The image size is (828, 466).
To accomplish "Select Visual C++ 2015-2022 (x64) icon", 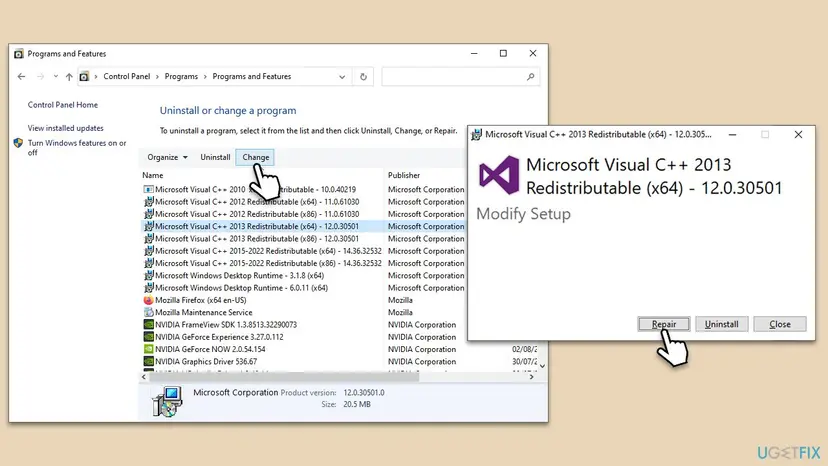I will (x=148, y=251).
